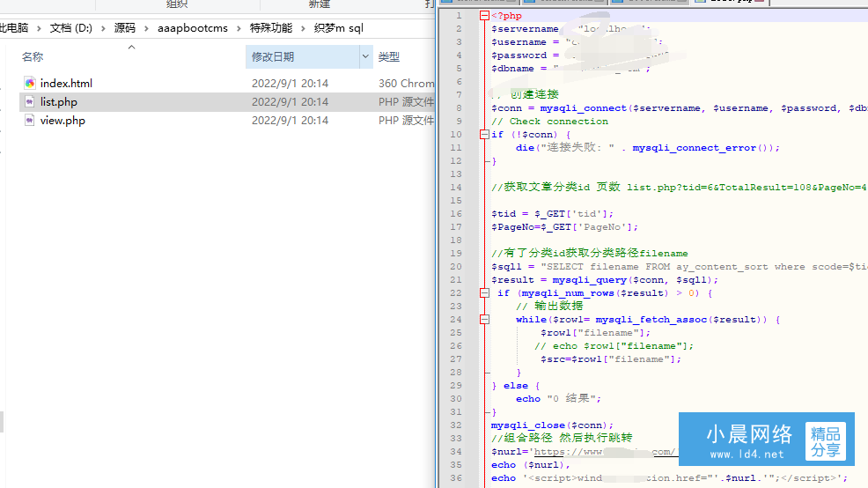Navigate to 源码 folder breadcrumb

[x=124, y=28]
